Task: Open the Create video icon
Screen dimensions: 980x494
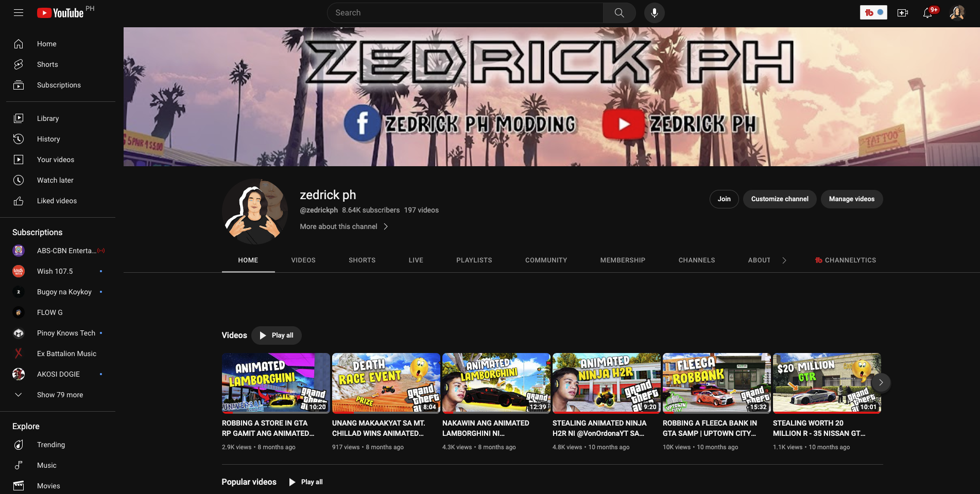Action: pyautogui.click(x=903, y=13)
